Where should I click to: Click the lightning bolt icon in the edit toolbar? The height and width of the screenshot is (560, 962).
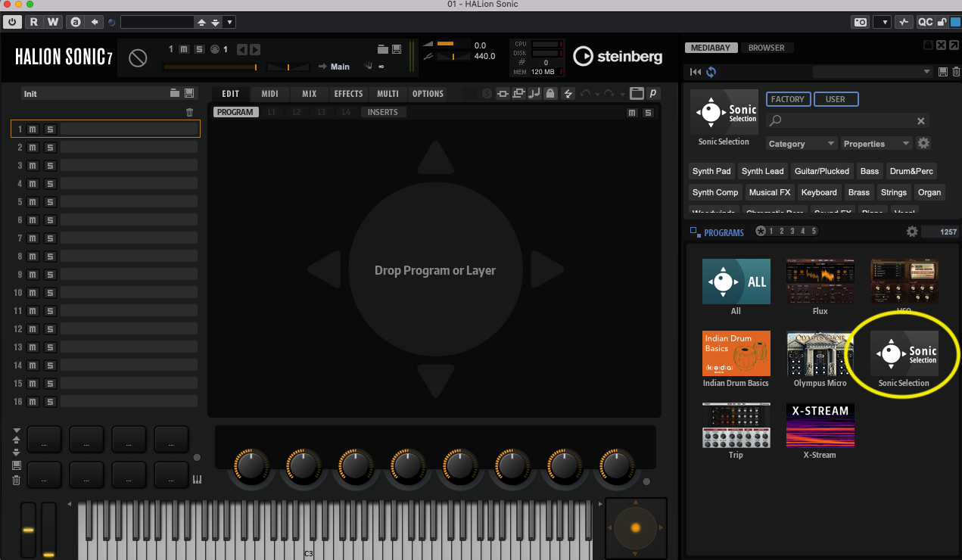tap(568, 94)
